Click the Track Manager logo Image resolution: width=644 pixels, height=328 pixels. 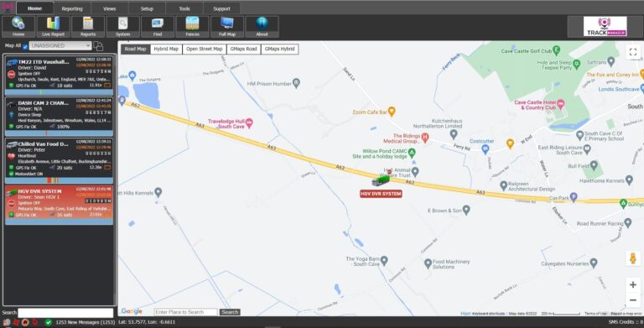tap(605, 27)
